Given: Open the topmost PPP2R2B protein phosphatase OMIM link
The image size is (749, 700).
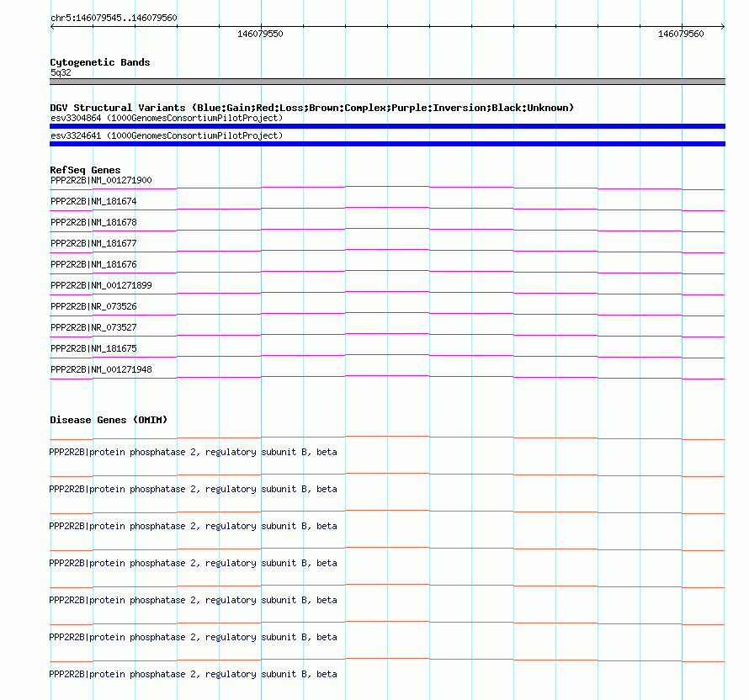Looking at the screenshot, I should tap(193, 452).
